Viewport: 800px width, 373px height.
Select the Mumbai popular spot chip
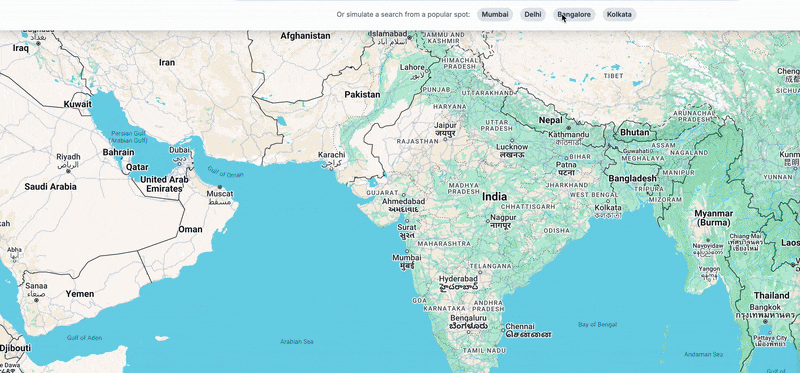pyautogui.click(x=495, y=14)
